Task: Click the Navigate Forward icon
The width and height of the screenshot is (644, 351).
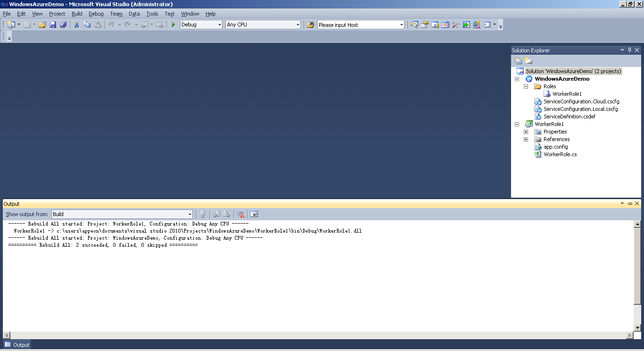Action: tap(160, 25)
